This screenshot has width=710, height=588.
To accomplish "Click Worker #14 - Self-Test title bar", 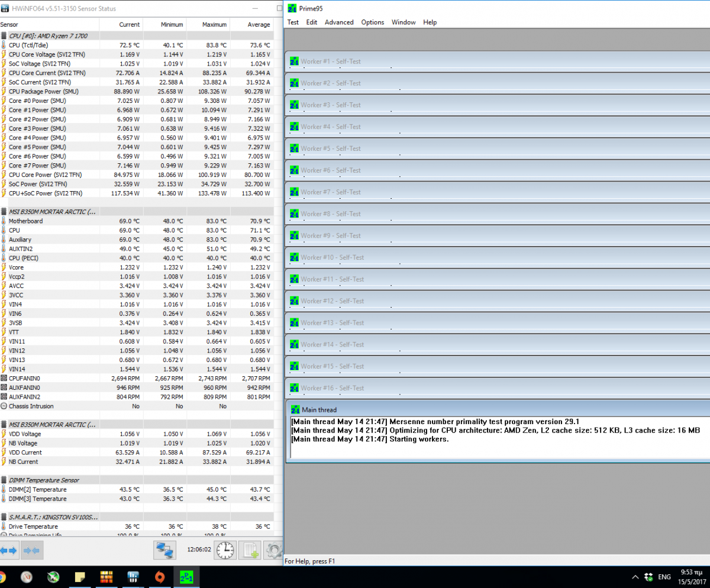I will pyautogui.click(x=498, y=344).
